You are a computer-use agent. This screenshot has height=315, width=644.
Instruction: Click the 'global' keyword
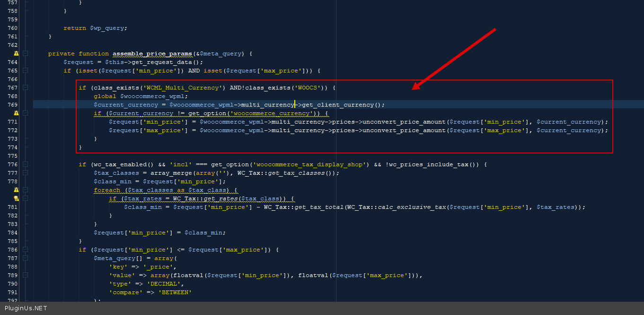[x=105, y=96]
